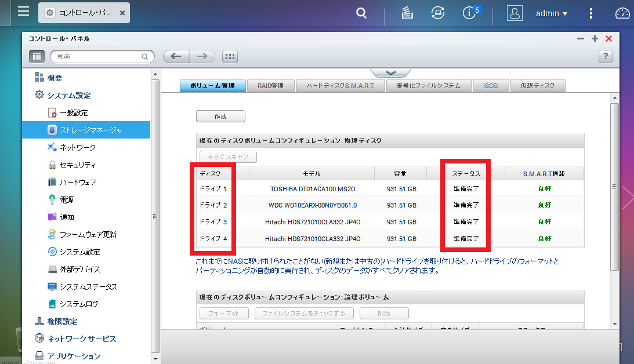Open external devices icon in top bar
This screenshot has height=364, width=634.
coord(438,13)
